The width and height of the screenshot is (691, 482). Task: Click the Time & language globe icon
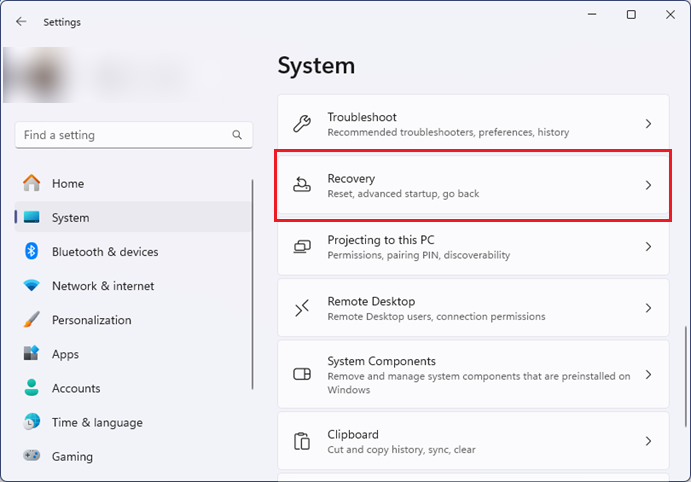pos(31,422)
